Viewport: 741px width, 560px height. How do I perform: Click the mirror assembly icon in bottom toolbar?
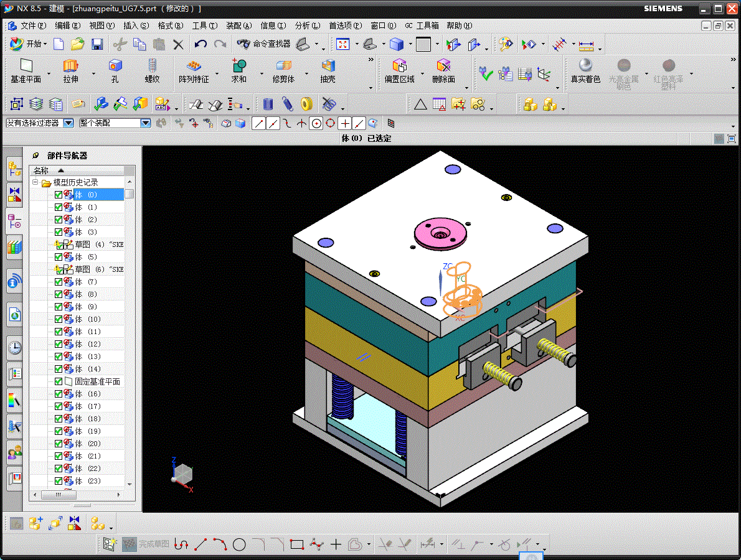(74, 523)
